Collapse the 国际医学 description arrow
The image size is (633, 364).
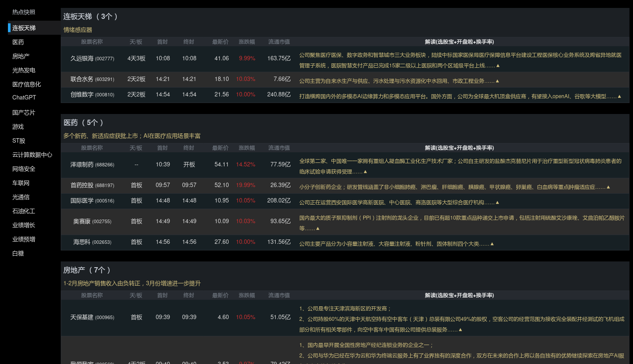(497, 202)
